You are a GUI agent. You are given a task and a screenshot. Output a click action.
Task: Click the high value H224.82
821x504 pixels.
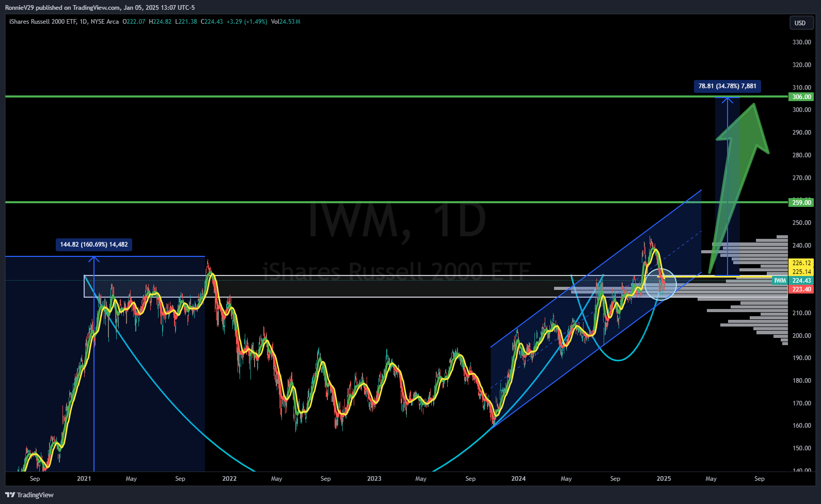160,22
